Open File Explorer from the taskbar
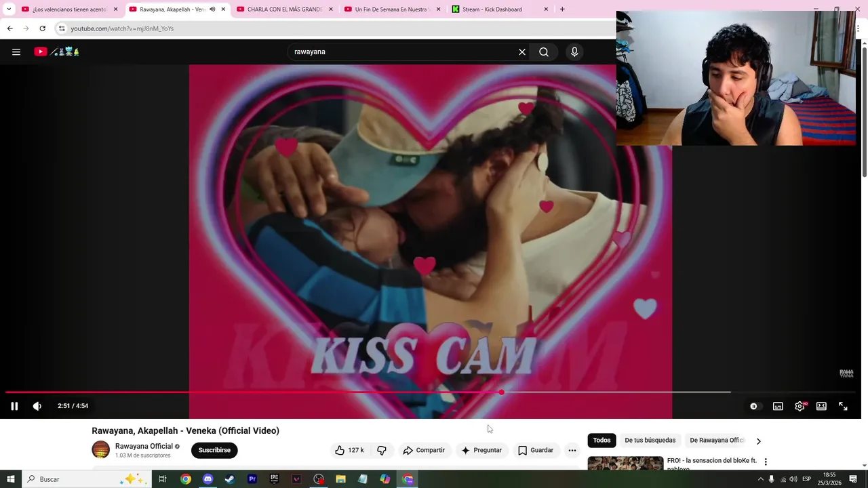Viewport: 868px width, 488px height. click(x=340, y=479)
